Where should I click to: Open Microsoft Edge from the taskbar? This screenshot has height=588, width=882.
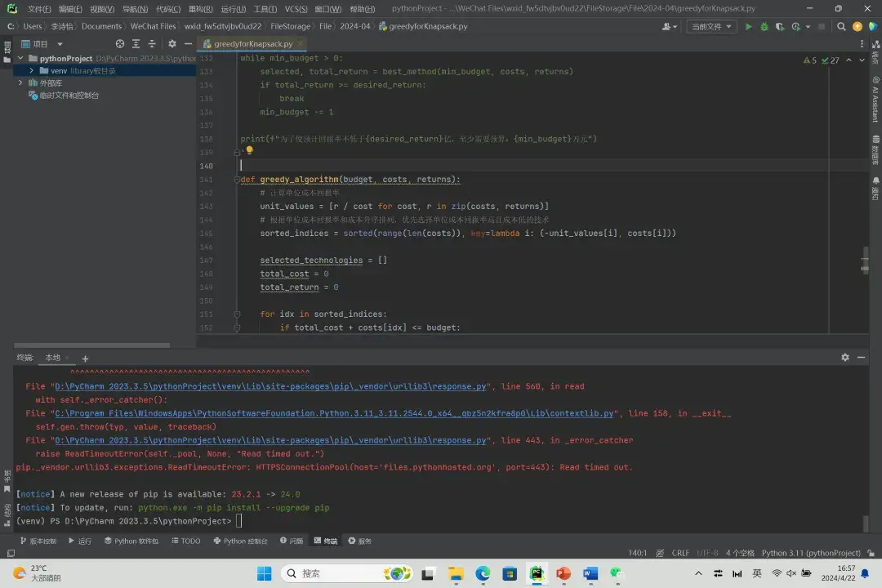tap(483, 573)
